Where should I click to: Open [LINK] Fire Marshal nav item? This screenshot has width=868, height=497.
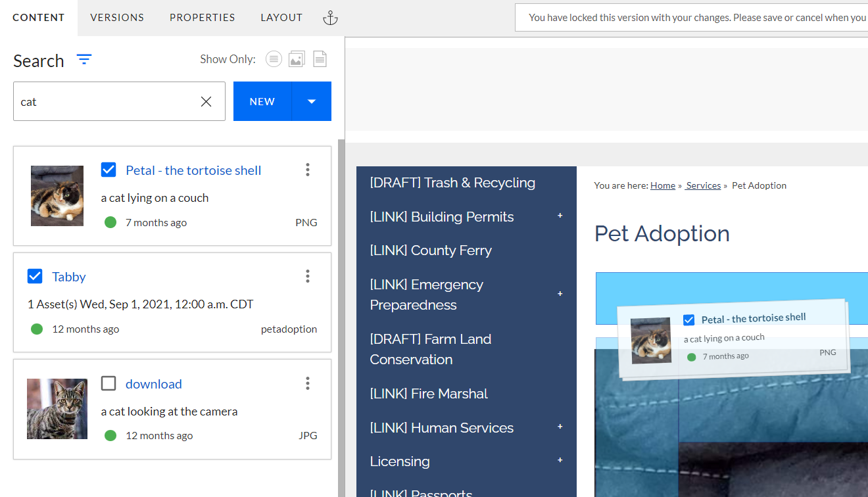point(429,394)
